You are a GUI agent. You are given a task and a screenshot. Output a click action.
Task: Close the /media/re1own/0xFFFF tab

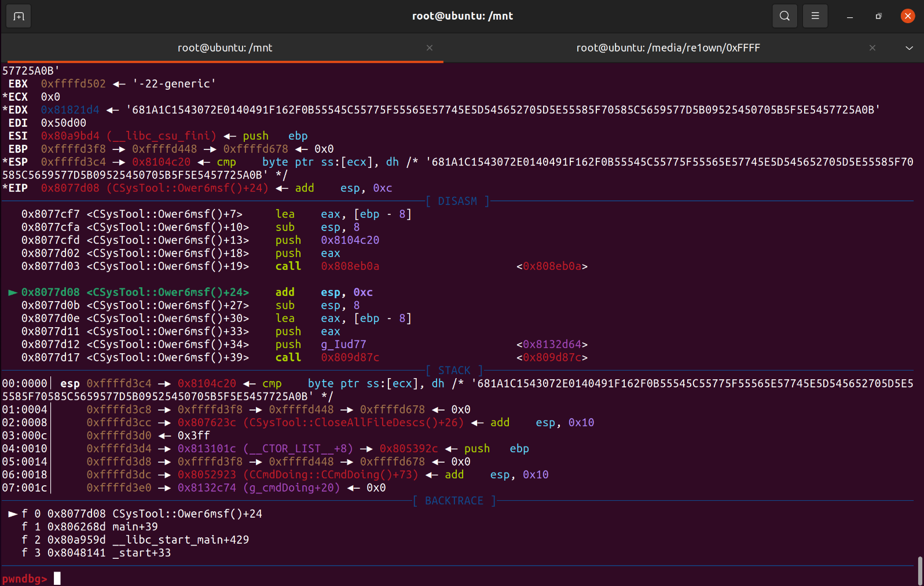[x=872, y=47]
